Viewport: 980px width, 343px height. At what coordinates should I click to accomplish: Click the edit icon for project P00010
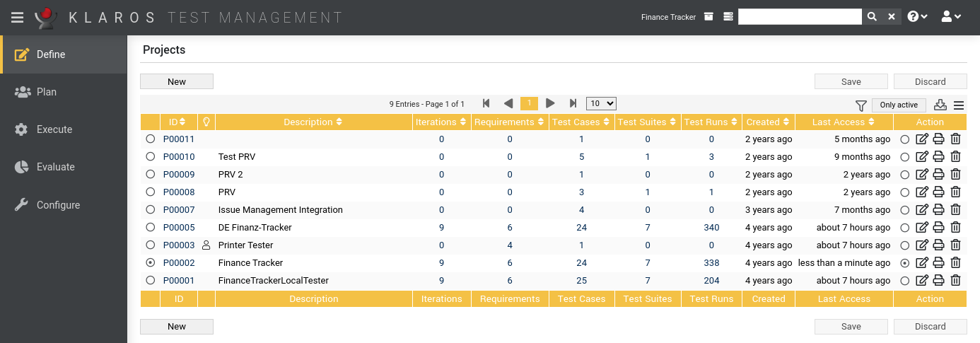pos(922,157)
